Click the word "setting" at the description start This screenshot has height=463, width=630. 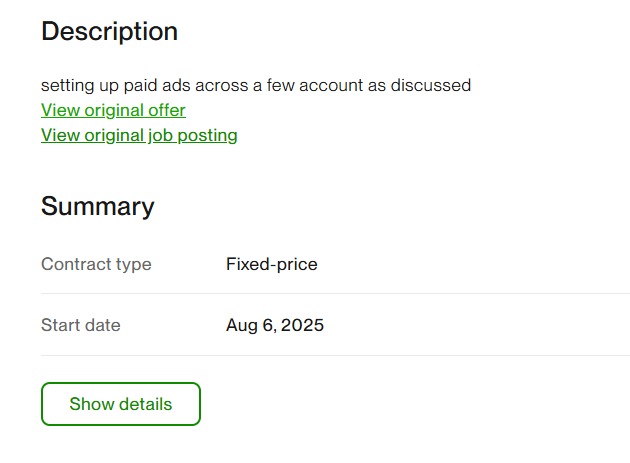66,85
